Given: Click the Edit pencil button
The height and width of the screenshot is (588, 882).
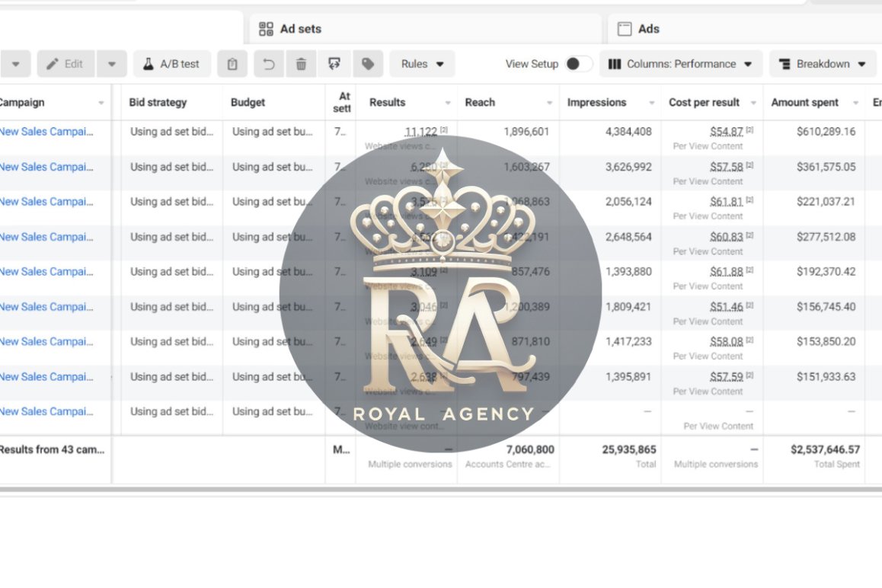Looking at the screenshot, I should [x=66, y=64].
